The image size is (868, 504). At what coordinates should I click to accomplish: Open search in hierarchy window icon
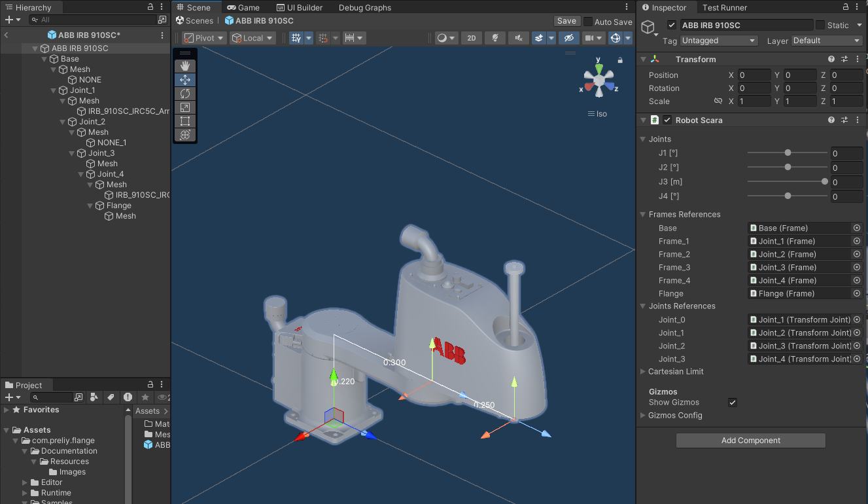(x=162, y=20)
